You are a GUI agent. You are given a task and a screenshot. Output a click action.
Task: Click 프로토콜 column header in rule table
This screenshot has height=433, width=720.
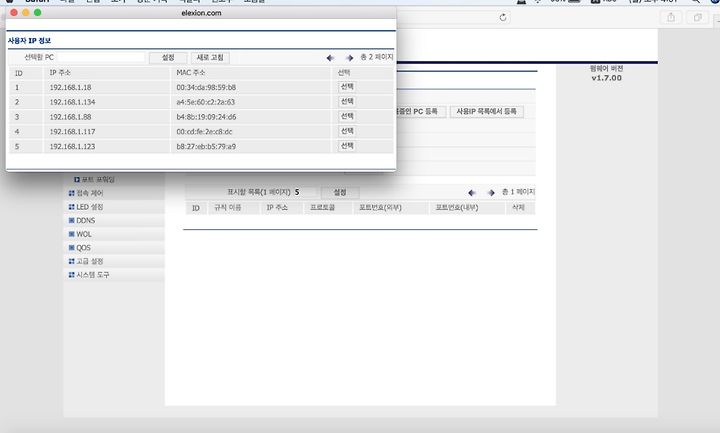(322, 208)
